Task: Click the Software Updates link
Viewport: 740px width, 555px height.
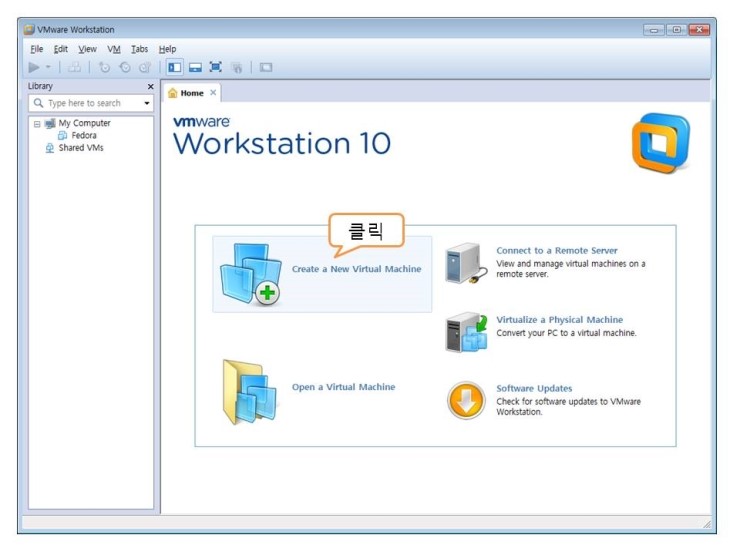Action: tap(534, 388)
